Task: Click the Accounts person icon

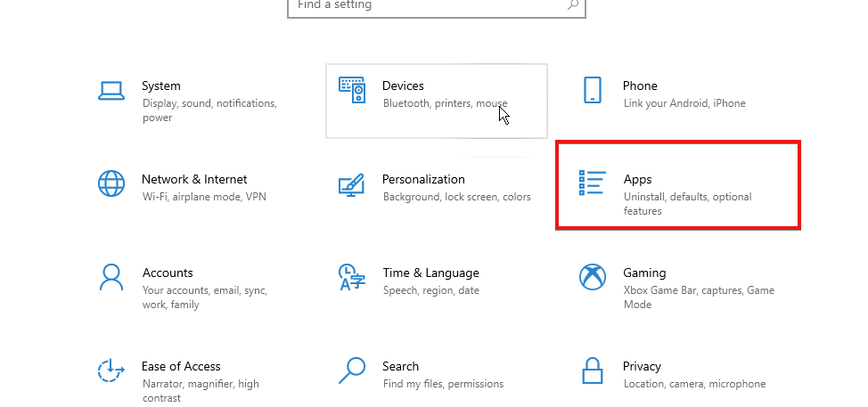Action: pos(111,277)
